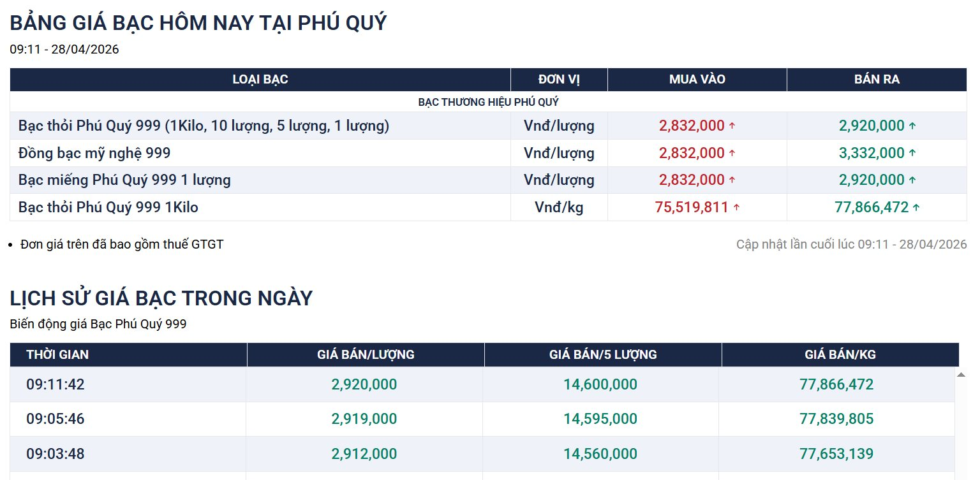
Task: Select the THỜI GIAN history column header
Action: pyautogui.click(x=57, y=354)
